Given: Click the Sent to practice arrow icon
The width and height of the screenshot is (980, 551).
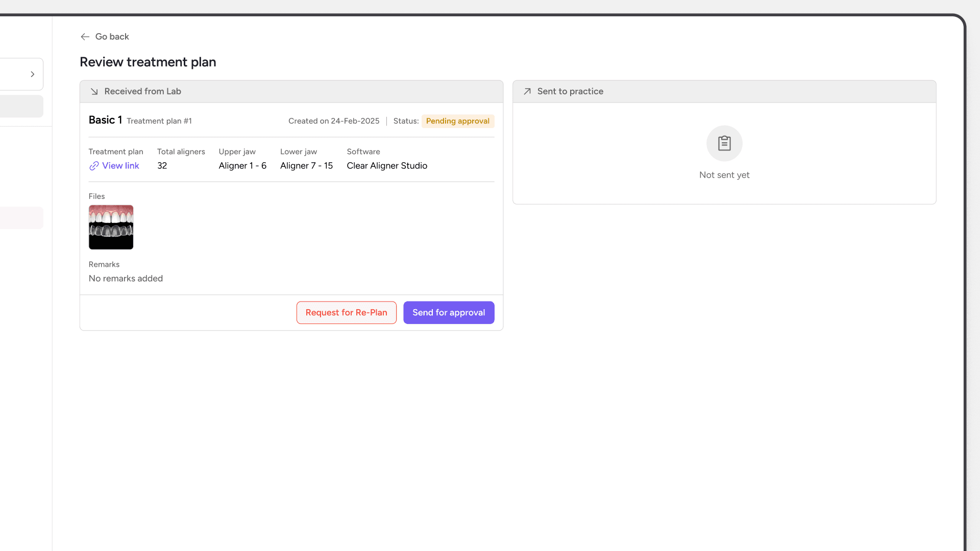Looking at the screenshot, I should tap(527, 91).
